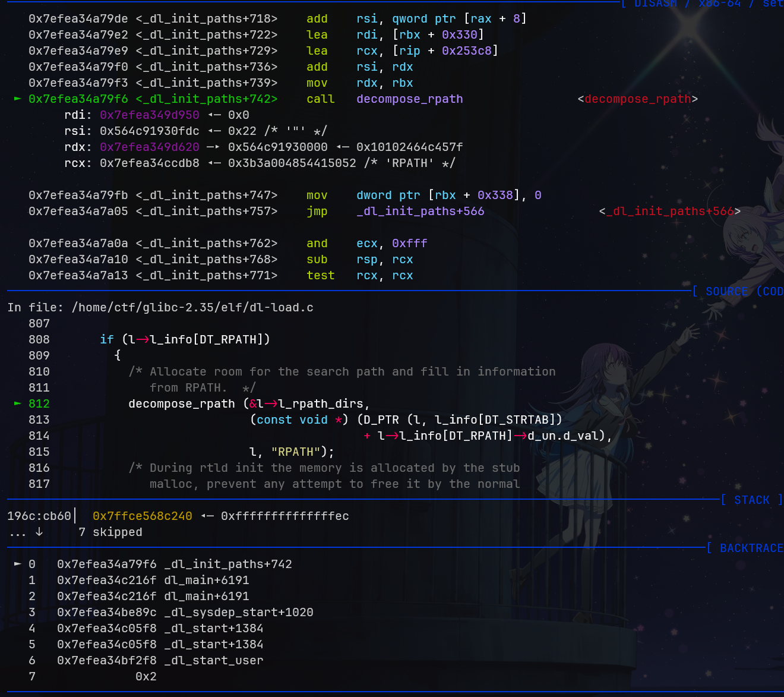This screenshot has height=697, width=784.
Task: Click the green arrow beside the call instruction
Action: [x=17, y=99]
